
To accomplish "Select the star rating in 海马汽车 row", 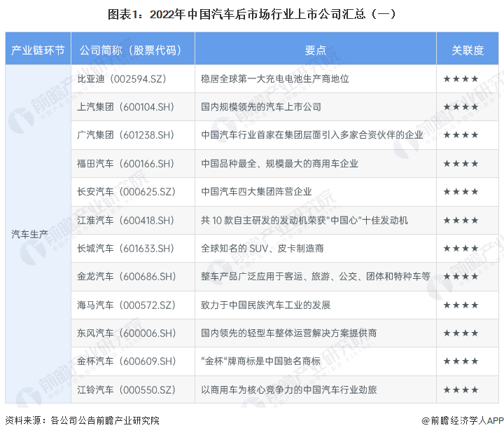I will pos(461,305).
